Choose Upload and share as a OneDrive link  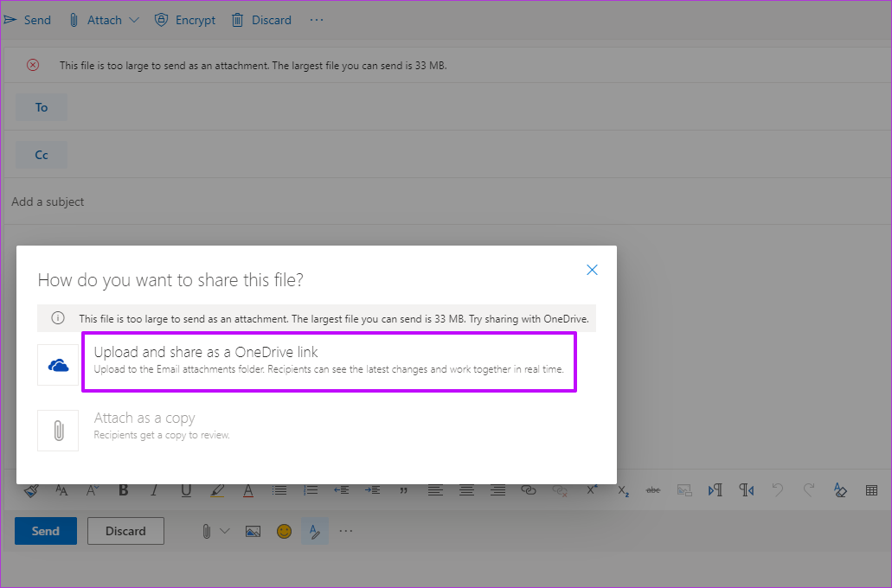point(329,361)
